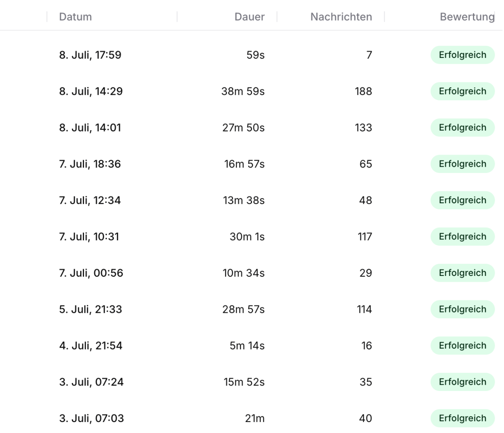
Task: Select the 4. Juli, 21:54 entry
Action: (252, 346)
